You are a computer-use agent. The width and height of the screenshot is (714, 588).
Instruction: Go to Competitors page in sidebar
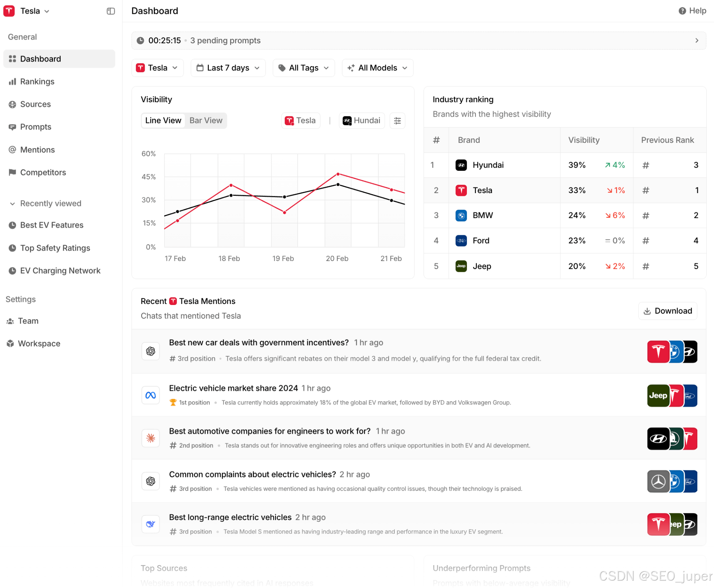(43, 173)
